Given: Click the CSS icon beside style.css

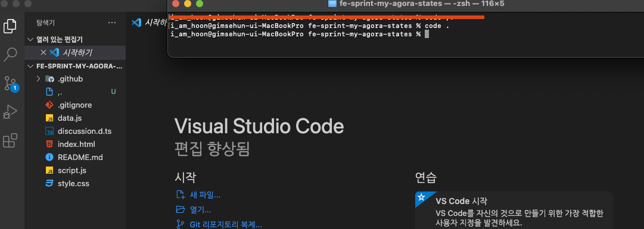Looking at the screenshot, I should point(49,183).
